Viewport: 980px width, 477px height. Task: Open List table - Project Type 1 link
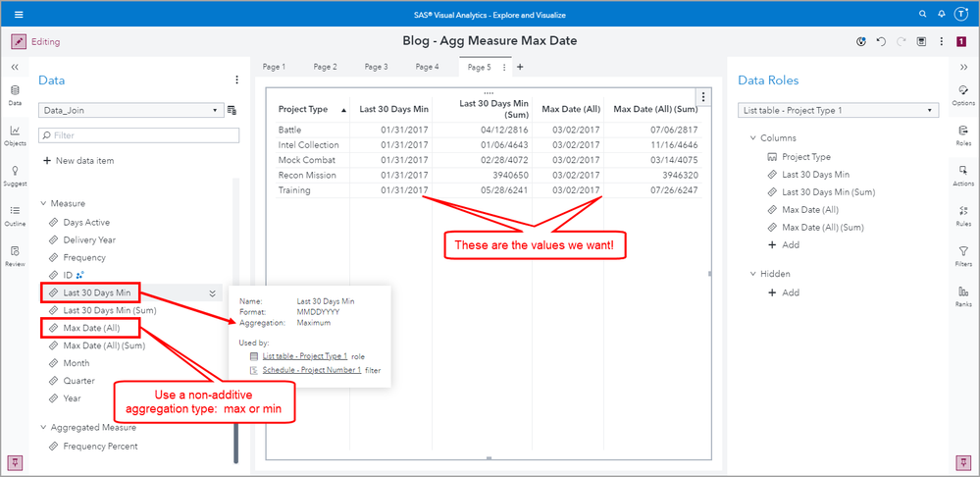(305, 356)
